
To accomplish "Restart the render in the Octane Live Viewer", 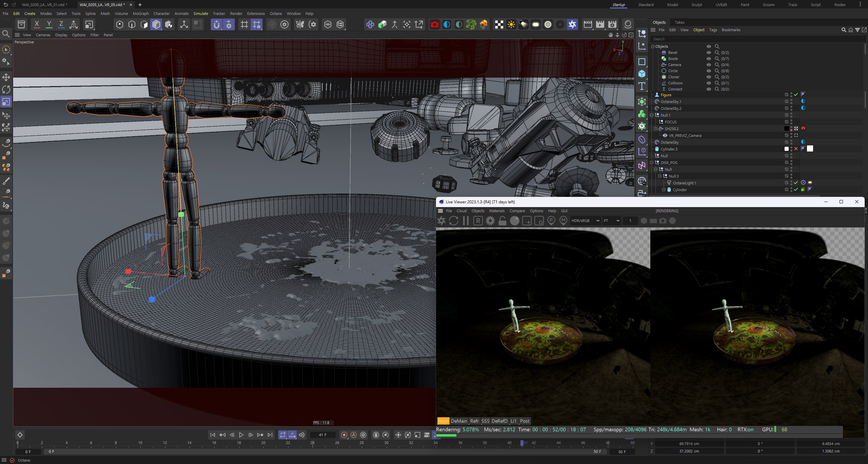I will coord(453,221).
